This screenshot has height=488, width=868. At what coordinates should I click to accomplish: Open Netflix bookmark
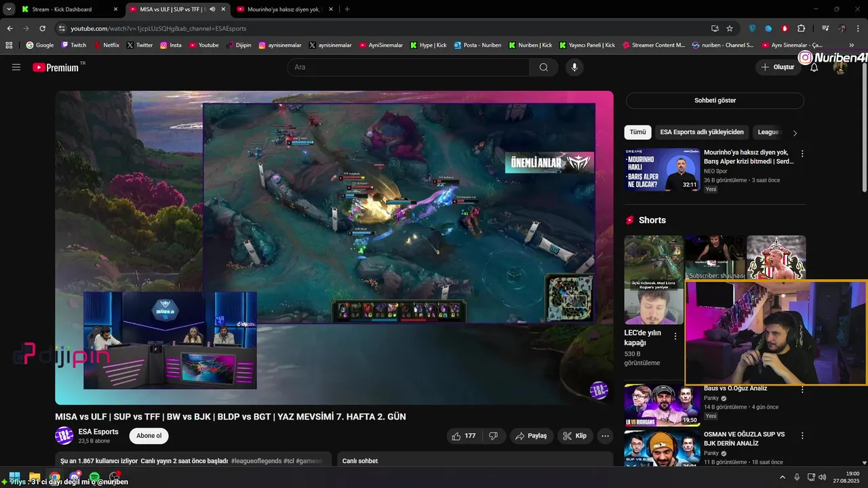pos(106,45)
